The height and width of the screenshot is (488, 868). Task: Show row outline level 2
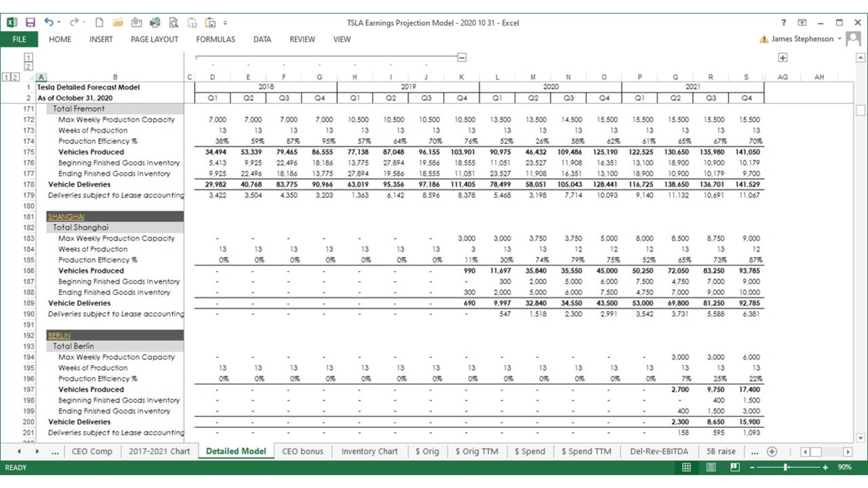(x=15, y=77)
